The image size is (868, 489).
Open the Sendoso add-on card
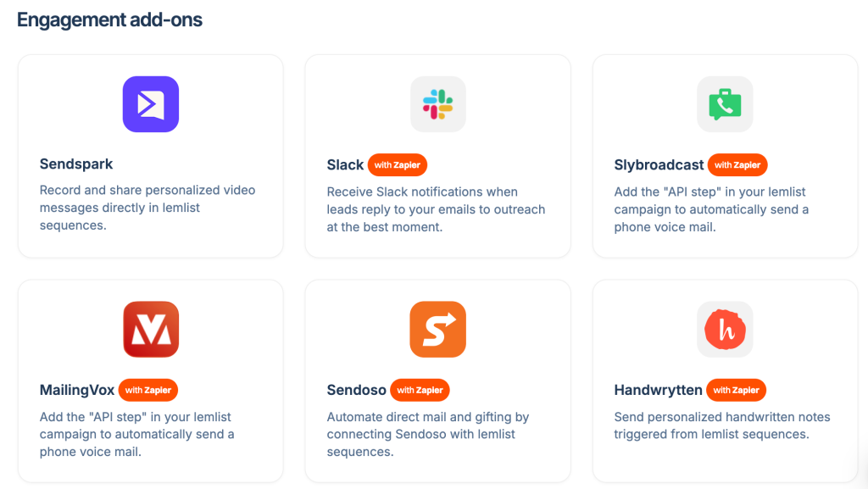(x=437, y=381)
